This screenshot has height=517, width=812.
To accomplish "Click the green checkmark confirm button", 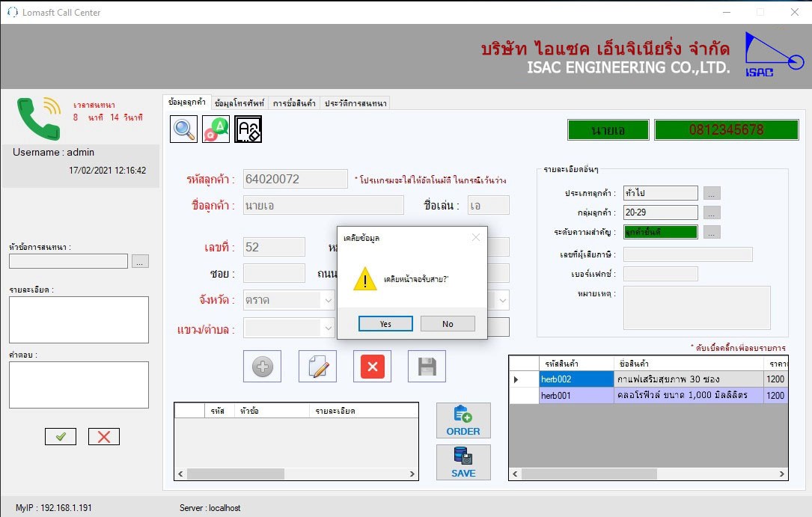I will click(60, 437).
